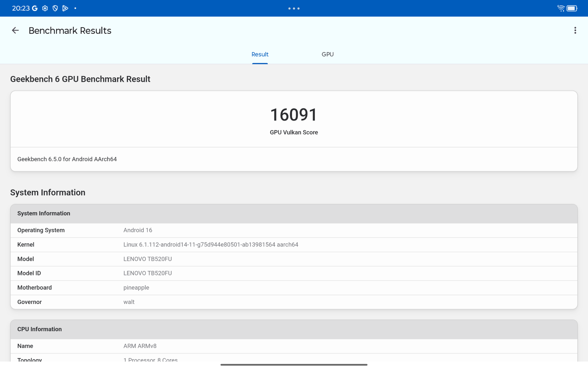Screen dimensions: 588x368
Task: Tap the three dots at top center
Action: tap(294, 8)
